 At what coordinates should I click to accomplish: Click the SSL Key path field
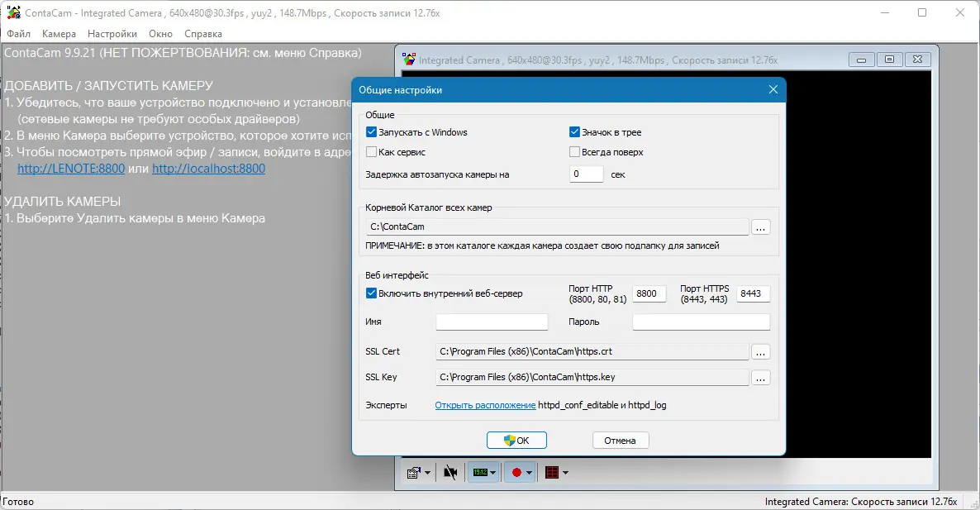pyautogui.click(x=592, y=377)
